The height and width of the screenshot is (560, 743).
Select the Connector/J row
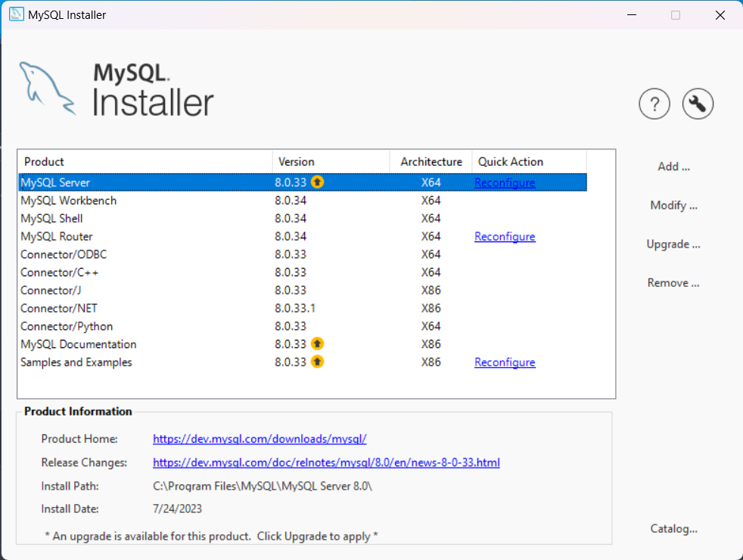(x=303, y=291)
